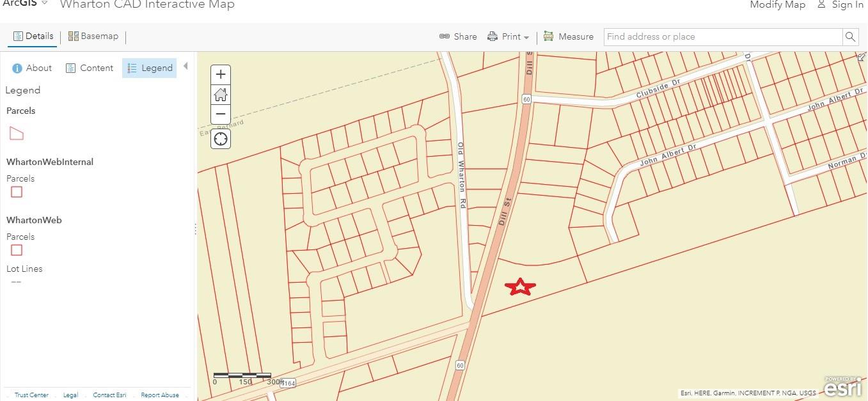Click the home default extent button
Image resolution: width=868 pixels, height=401 pixels.
[221, 95]
